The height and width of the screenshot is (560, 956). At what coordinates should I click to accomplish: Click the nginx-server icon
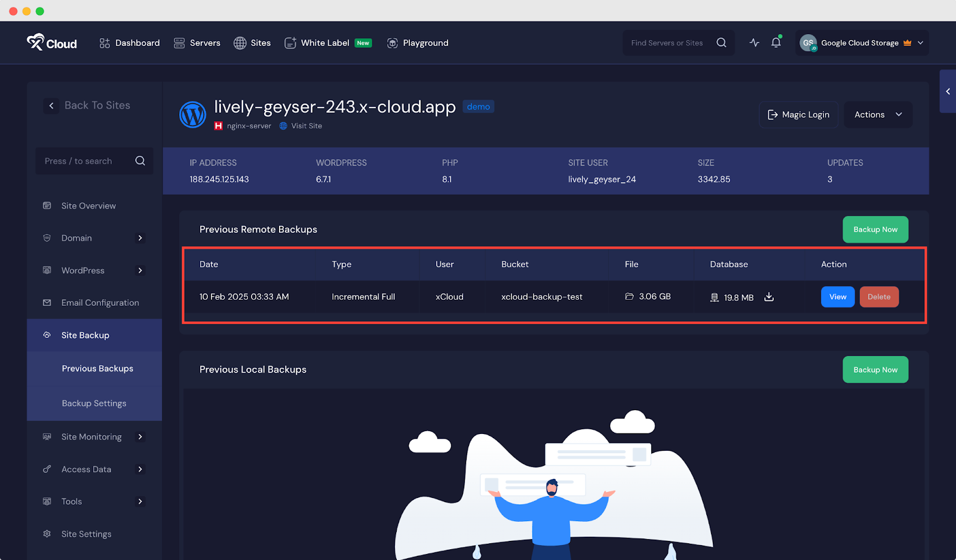pyautogui.click(x=217, y=126)
